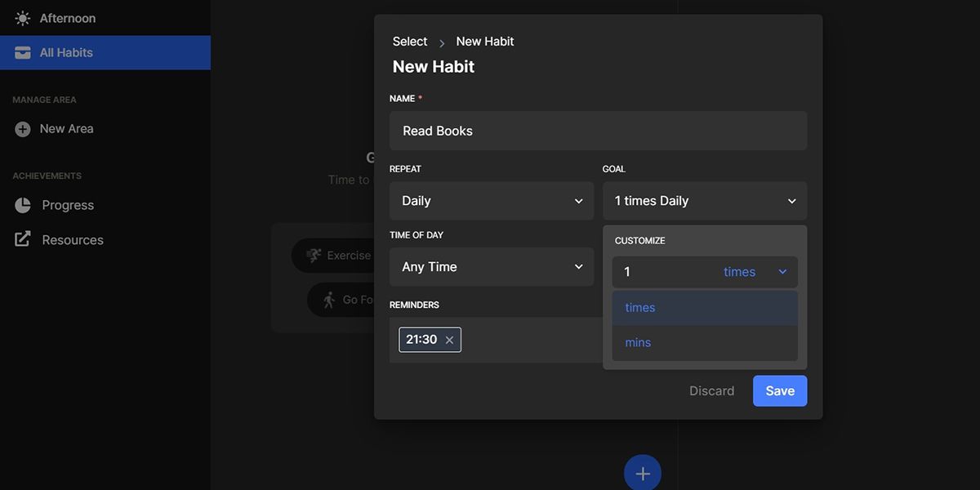980x490 pixels.
Task: Go back to Select in breadcrumb
Action: [x=410, y=42]
